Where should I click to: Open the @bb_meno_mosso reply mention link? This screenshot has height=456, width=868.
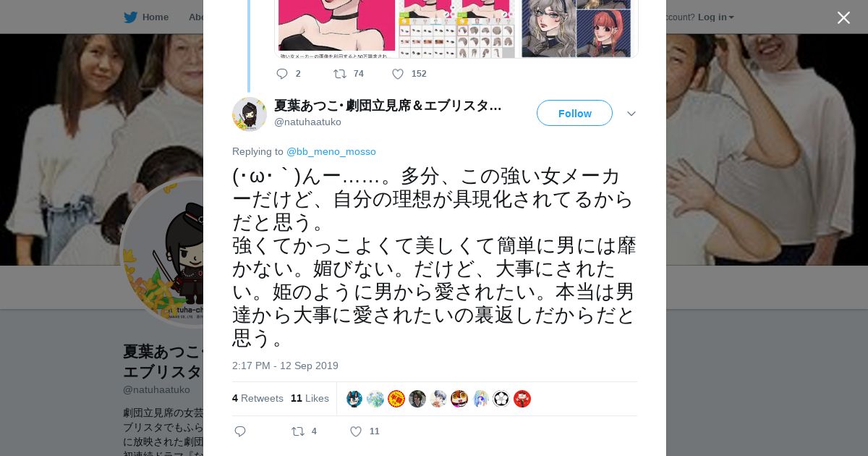(331, 151)
